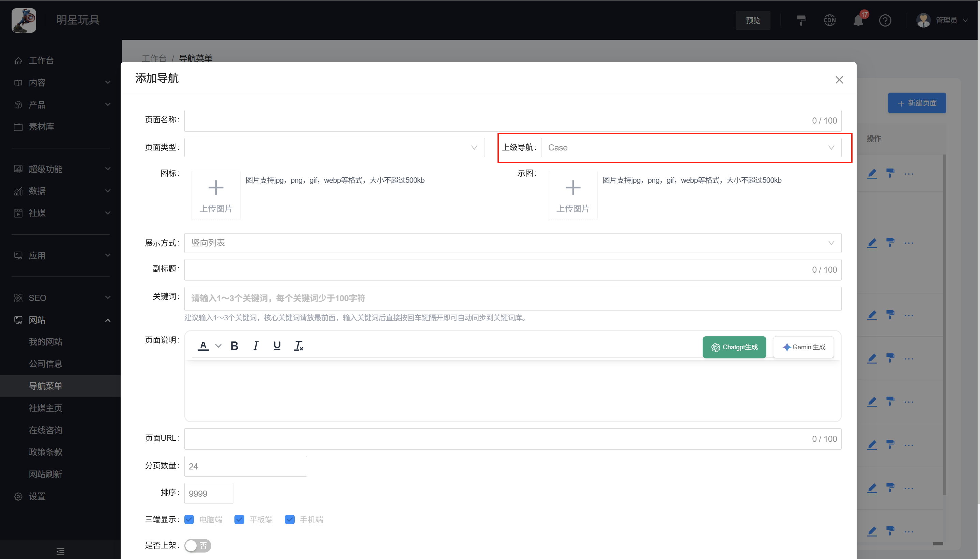980x559 pixels.
Task: Open the CDN globe icon
Action: pos(829,20)
